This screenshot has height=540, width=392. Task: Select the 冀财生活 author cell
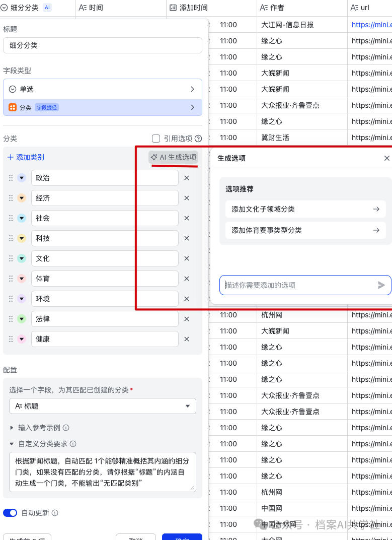tap(302, 138)
